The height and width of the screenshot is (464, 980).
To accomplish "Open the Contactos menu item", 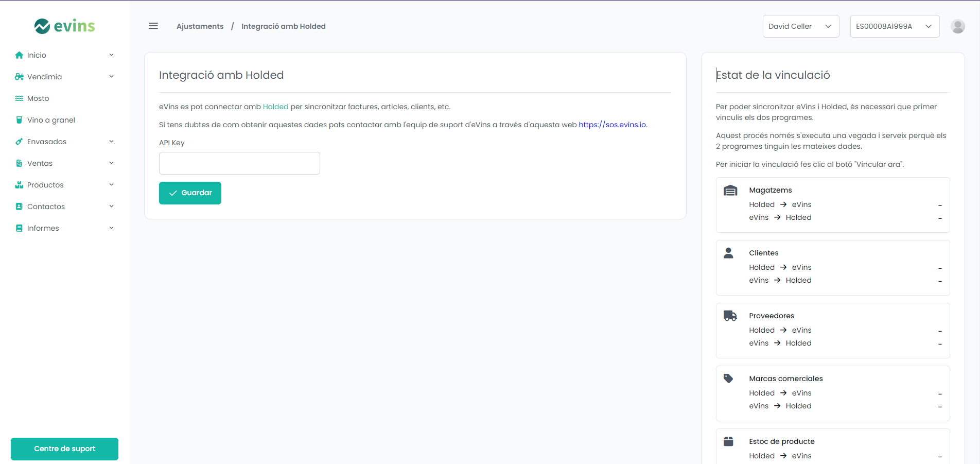I will 65,207.
